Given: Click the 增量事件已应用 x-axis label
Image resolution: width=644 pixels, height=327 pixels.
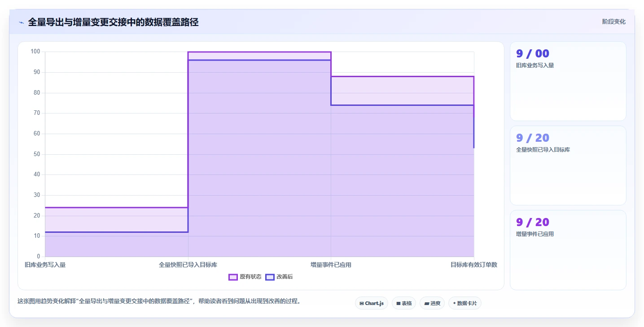Looking at the screenshot, I should pos(331,265).
